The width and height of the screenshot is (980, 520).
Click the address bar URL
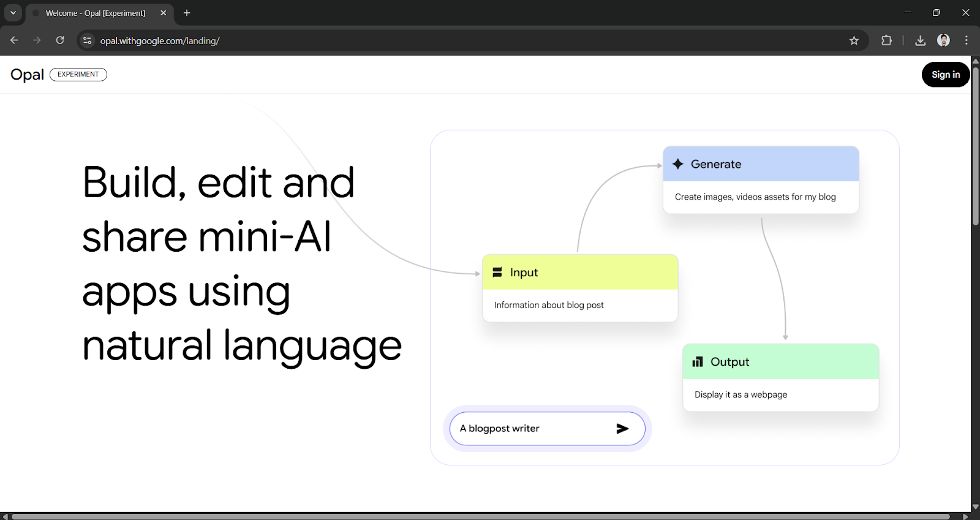pos(160,41)
